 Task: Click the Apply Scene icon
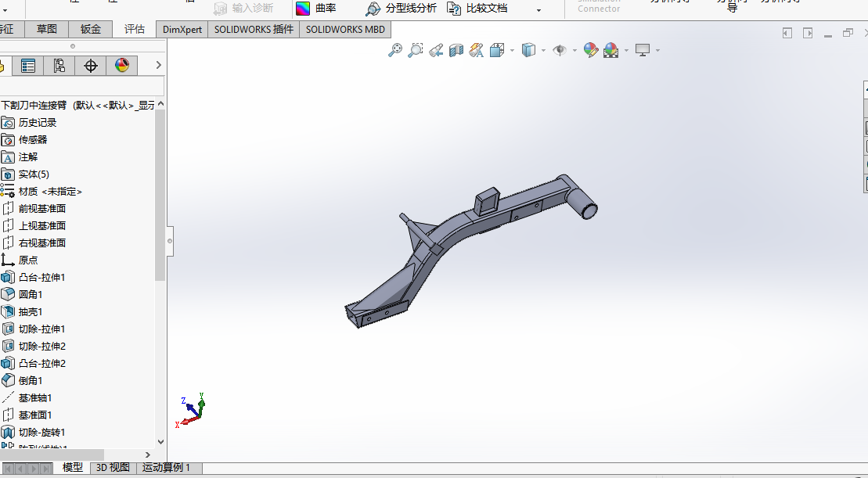click(x=611, y=50)
